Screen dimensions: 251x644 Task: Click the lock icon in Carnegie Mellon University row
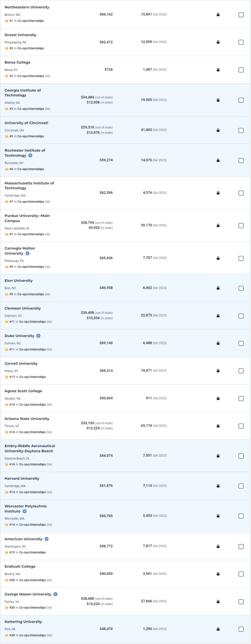[218, 258]
